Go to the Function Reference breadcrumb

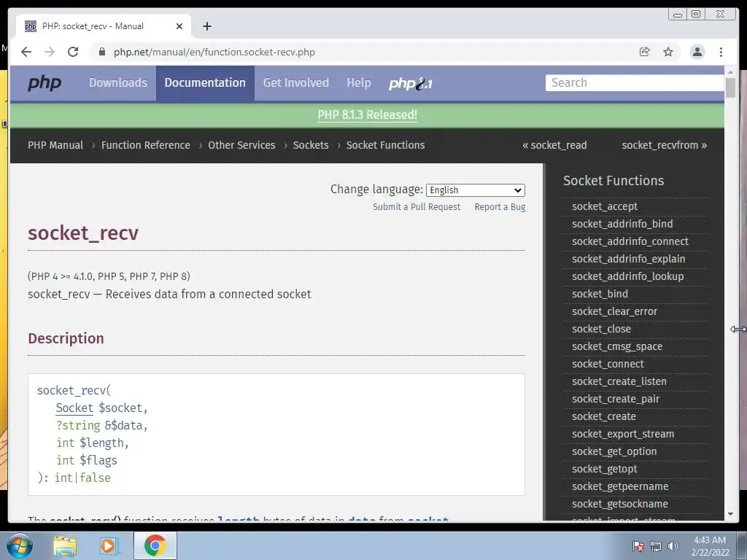click(146, 145)
